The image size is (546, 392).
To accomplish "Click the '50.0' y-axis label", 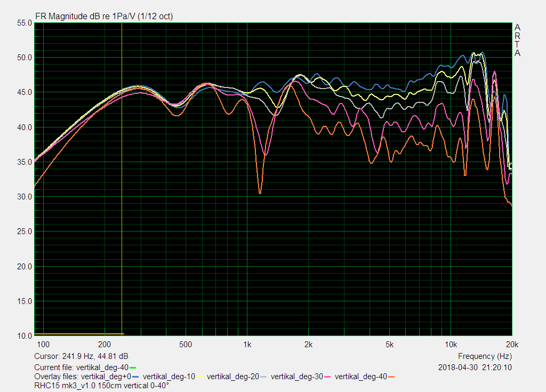I will tap(25, 58).
